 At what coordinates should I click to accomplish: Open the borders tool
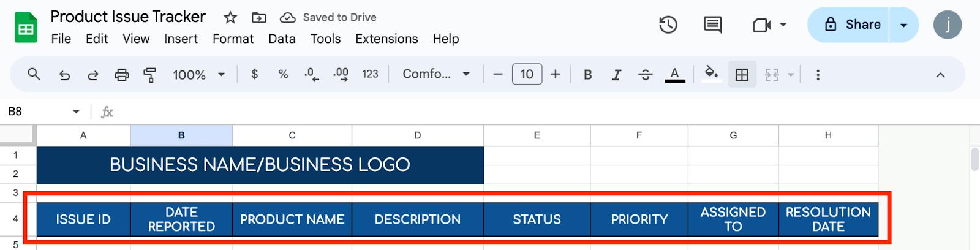click(x=742, y=75)
